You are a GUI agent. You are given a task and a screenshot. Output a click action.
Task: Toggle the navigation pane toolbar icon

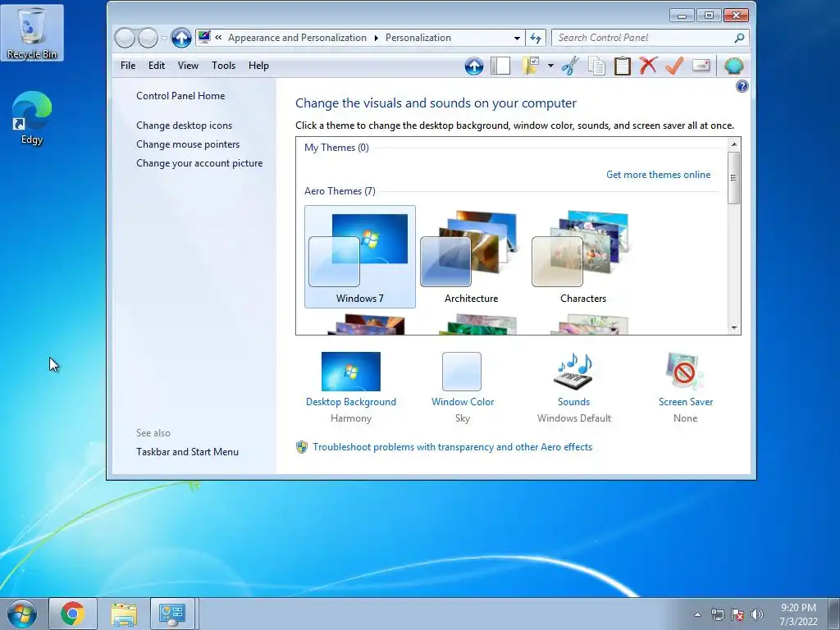500,66
